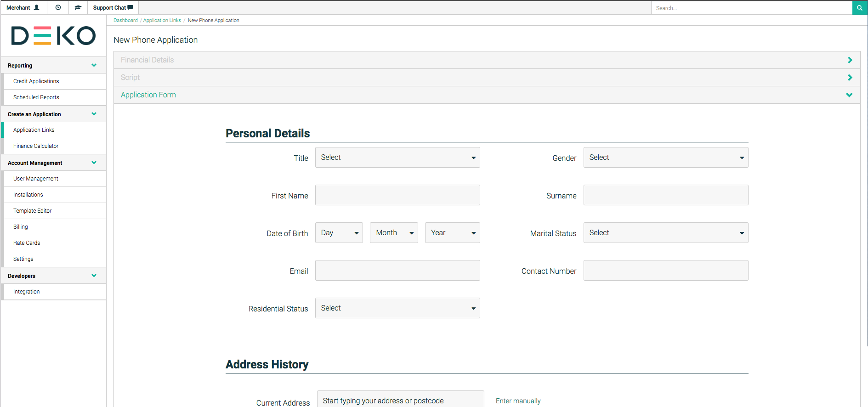Open the Merchant user menu
This screenshot has width=868, height=407.
click(x=23, y=8)
